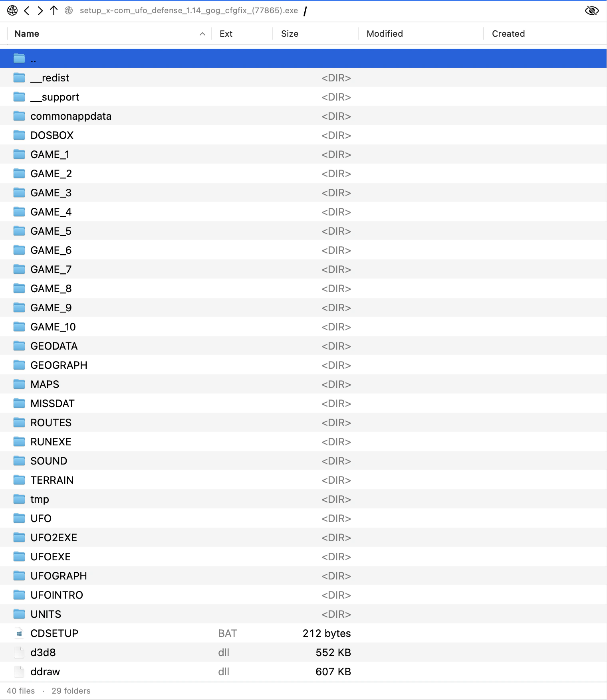Select the UNITS folder name
607x700 pixels.
click(46, 614)
